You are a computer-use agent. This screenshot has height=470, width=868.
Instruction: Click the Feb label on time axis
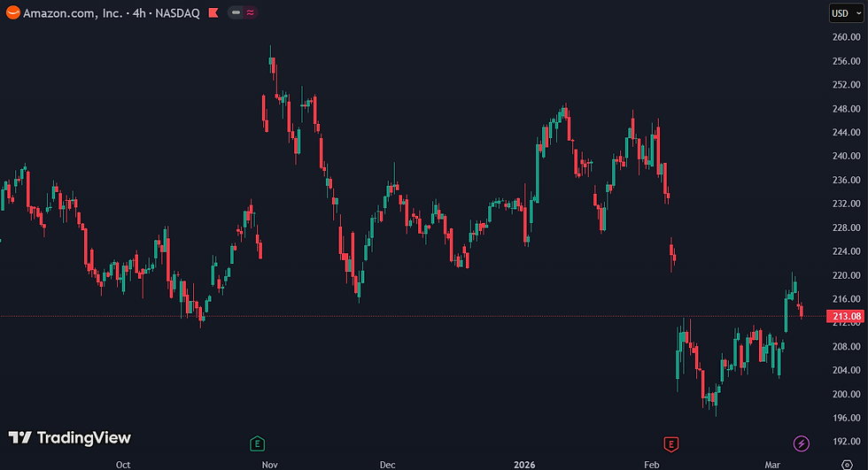(x=652, y=465)
